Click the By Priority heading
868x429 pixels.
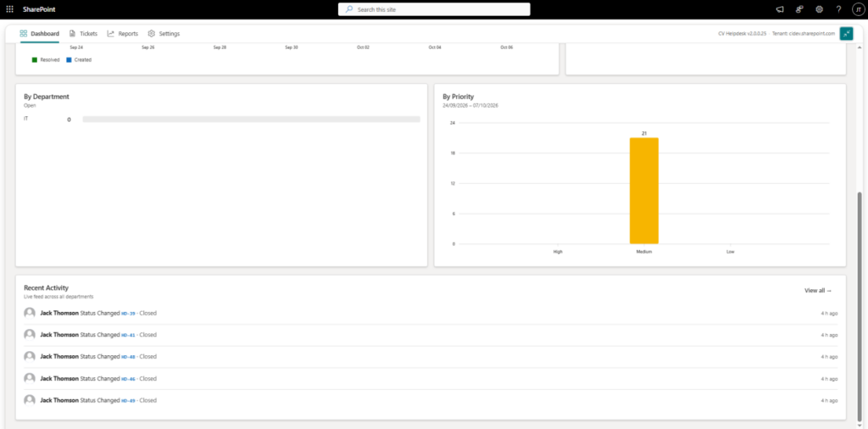(x=458, y=97)
